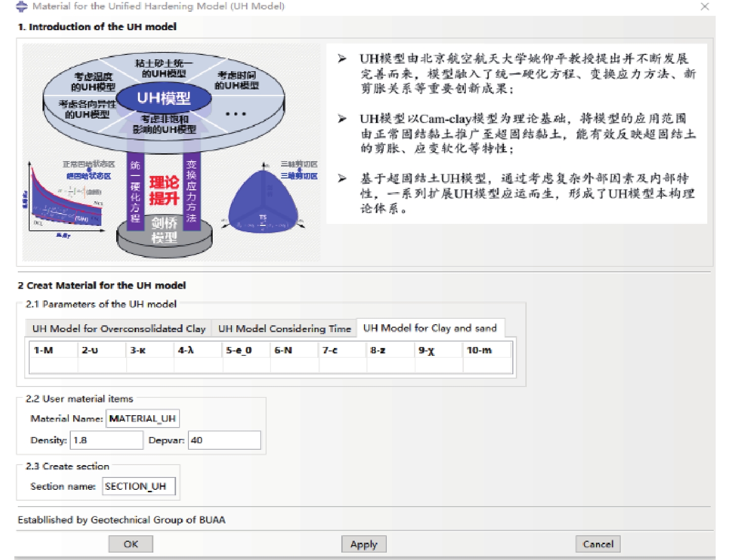Click the empty cell under 4-λ

pyautogui.click(x=198, y=365)
